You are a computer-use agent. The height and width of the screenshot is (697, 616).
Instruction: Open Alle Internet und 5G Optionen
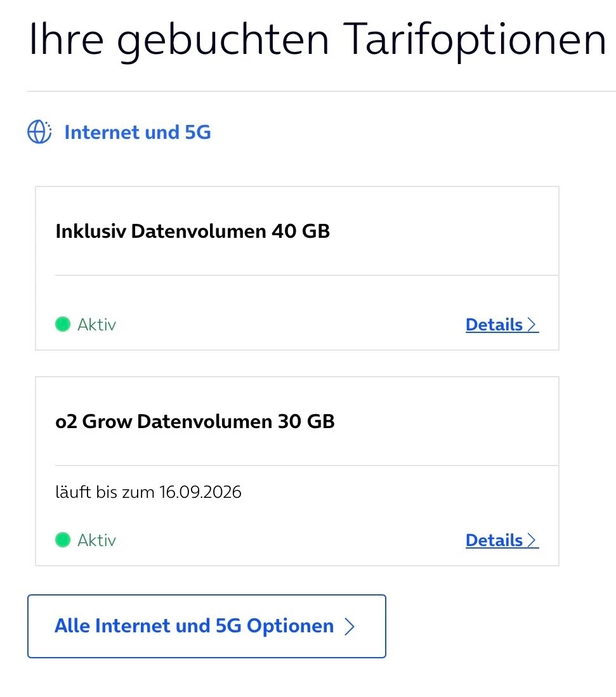tap(207, 626)
